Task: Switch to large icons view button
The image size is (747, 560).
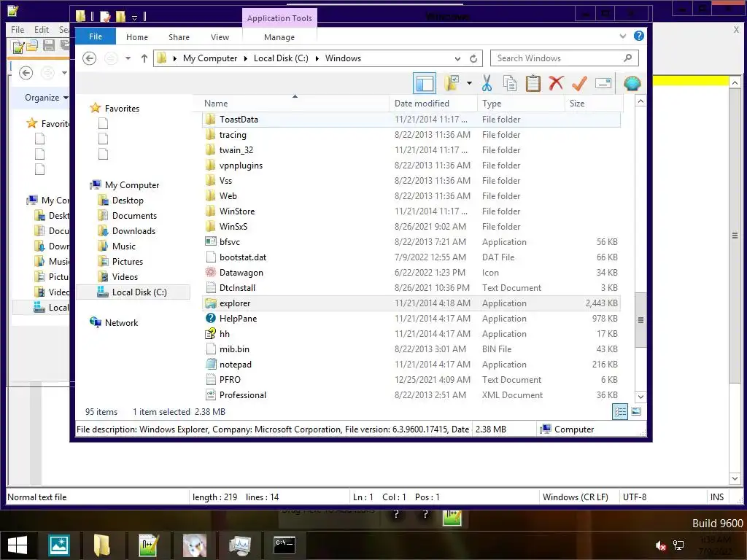Action: (636, 411)
